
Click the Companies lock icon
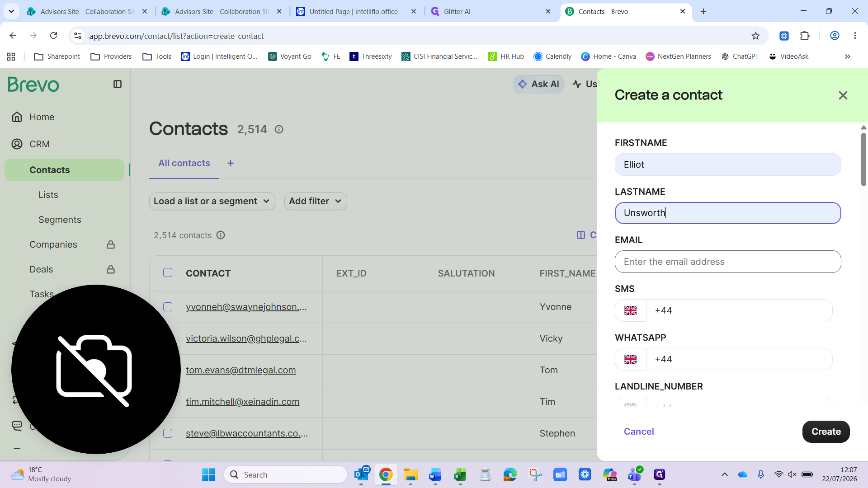click(111, 244)
